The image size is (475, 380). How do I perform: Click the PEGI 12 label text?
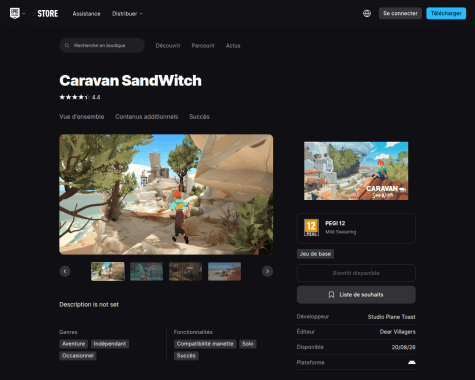(335, 223)
